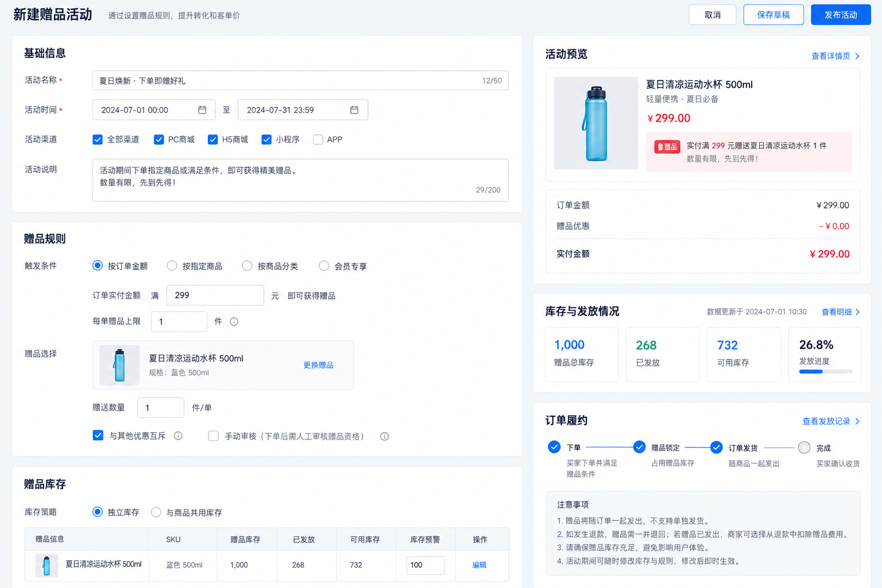The image size is (882, 588).
Task: Click the 注意事项 heading
Action: pos(572,505)
